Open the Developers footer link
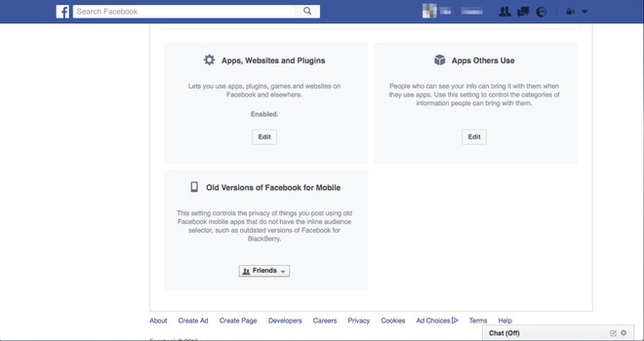Image resolution: width=644 pixels, height=341 pixels. click(x=285, y=321)
